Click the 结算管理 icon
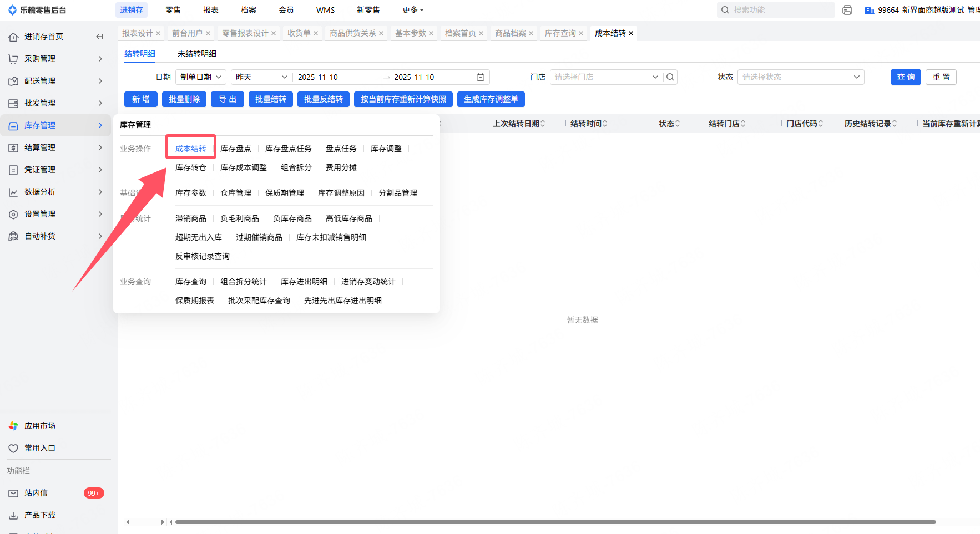This screenshot has height=534, width=980. coord(13,148)
